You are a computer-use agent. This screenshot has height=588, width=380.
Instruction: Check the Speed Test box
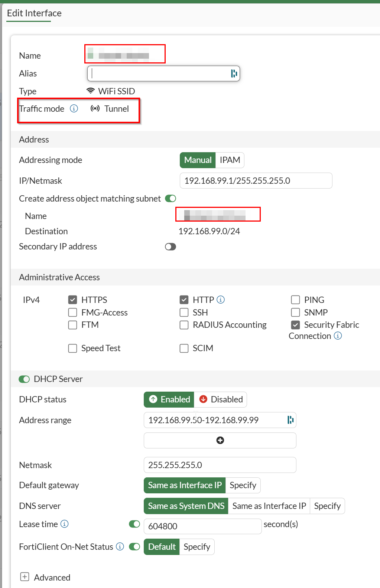pyautogui.click(x=73, y=348)
